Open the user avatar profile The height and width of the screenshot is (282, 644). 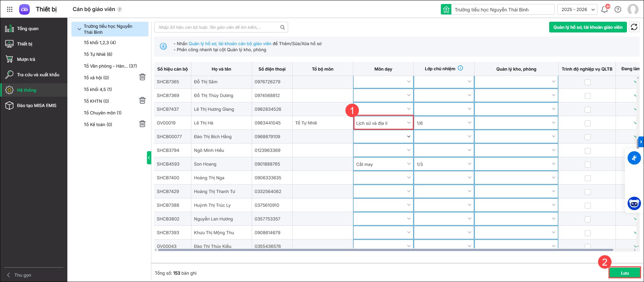coord(633,9)
